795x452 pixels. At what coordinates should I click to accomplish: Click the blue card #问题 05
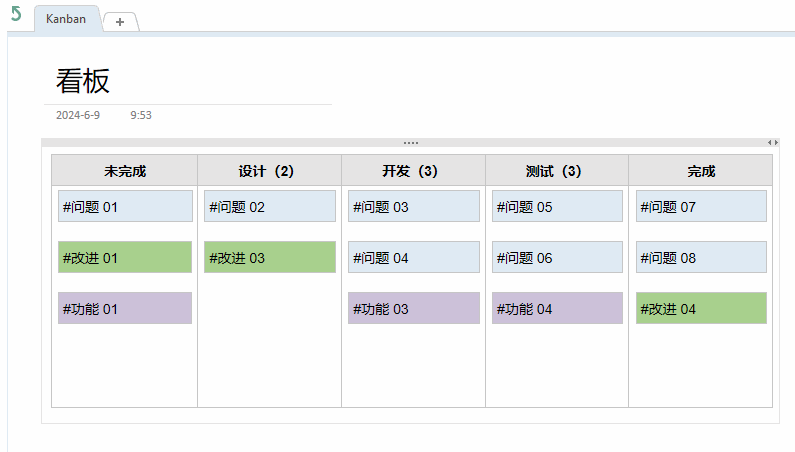[x=557, y=206]
